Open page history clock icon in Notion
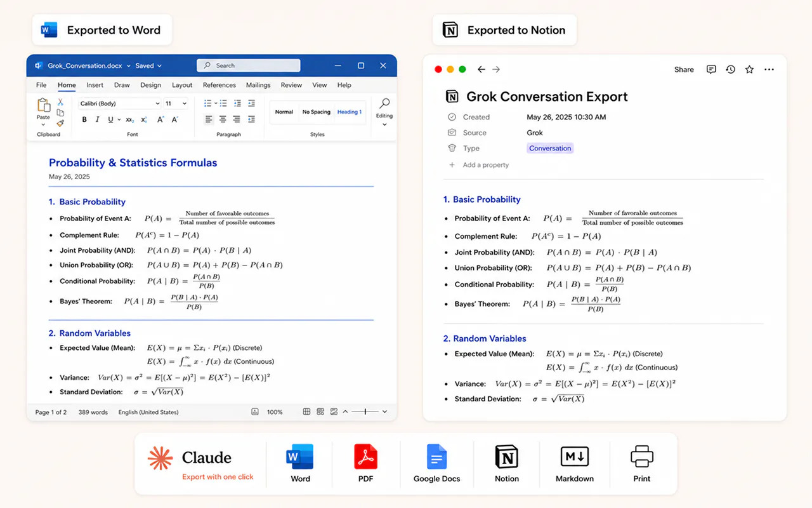Screen dimensions: 812x508 [730, 69]
